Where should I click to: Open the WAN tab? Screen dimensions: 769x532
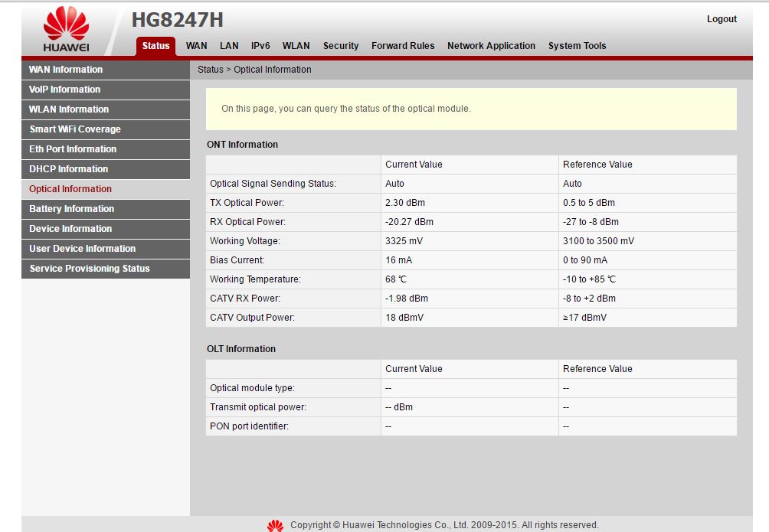pyautogui.click(x=196, y=46)
